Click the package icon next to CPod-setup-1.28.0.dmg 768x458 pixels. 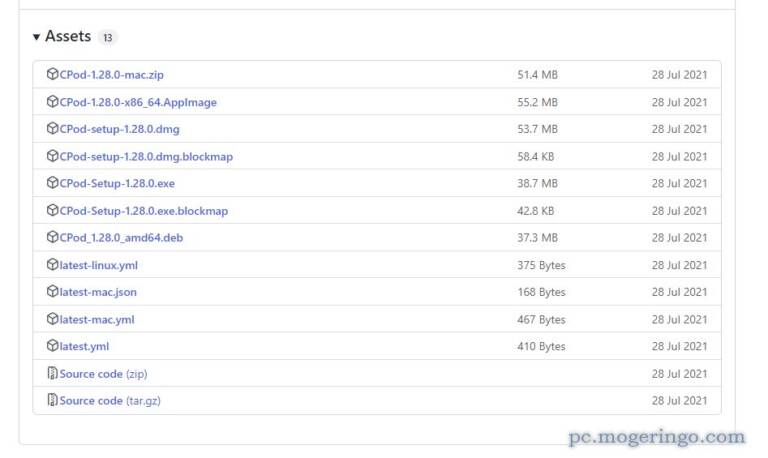tap(52, 129)
